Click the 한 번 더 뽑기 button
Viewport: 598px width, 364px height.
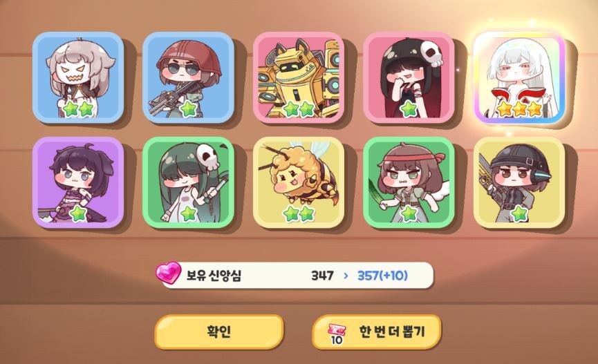pyautogui.click(x=376, y=332)
